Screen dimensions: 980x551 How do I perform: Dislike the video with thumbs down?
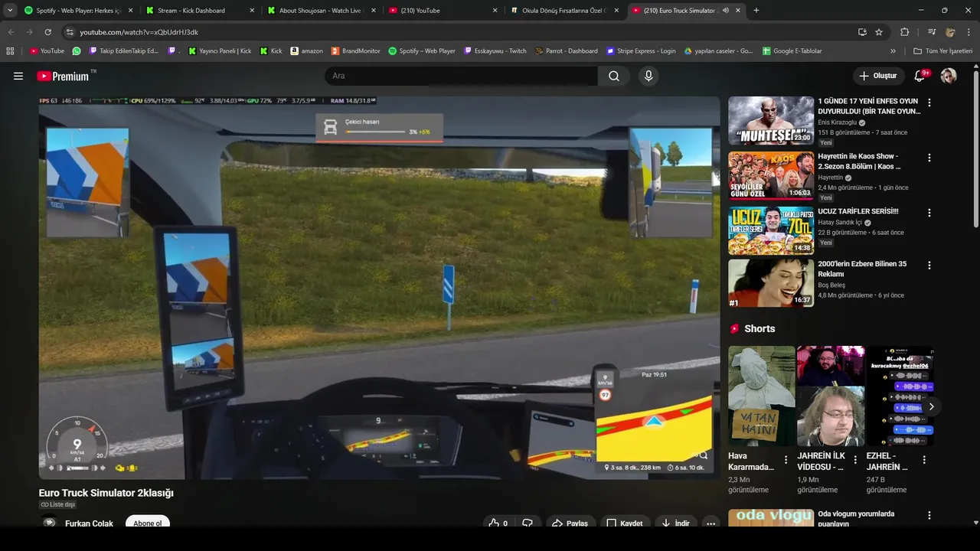[x=528, y=523]
